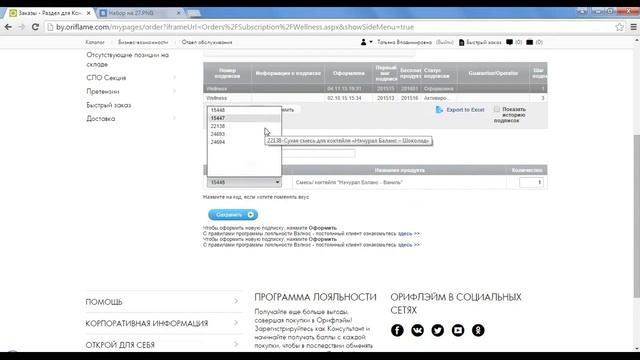Expand 'КОРПОРАТИВНАЯ ИНФОРМАЦИЯ' footer section
This screenshot has width=640, height=360.
(236, 323)
